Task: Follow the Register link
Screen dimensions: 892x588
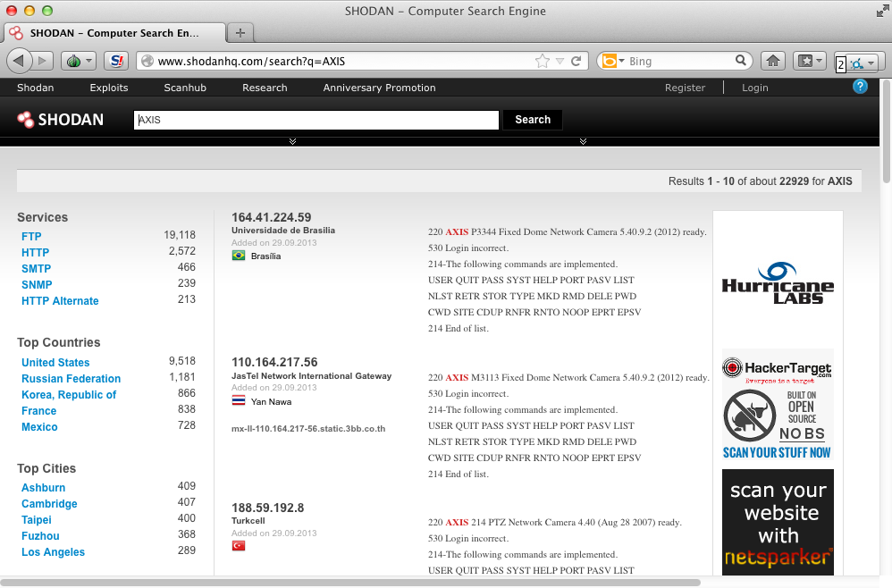Action: pyautogui.click(x=685, y=88)
